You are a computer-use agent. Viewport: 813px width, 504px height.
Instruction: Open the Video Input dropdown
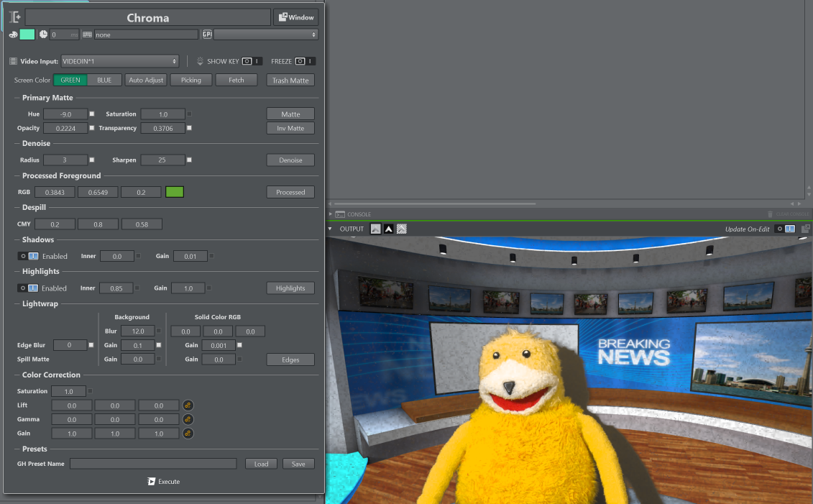click(119, 62)
